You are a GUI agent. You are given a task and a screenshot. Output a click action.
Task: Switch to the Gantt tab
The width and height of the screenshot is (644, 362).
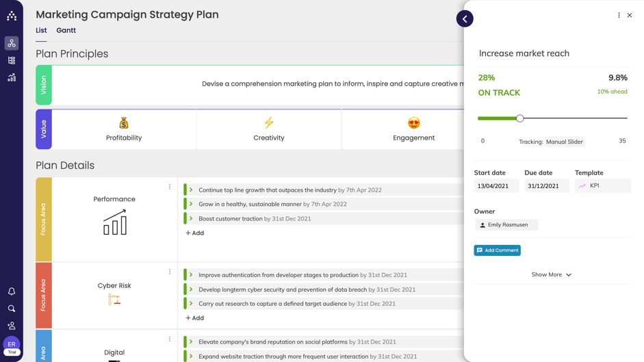pos(66,30)
